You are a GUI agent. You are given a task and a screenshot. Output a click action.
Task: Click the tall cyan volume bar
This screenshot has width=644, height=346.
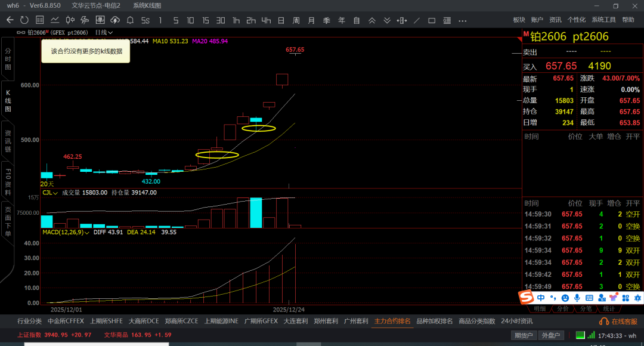(256, 213)
